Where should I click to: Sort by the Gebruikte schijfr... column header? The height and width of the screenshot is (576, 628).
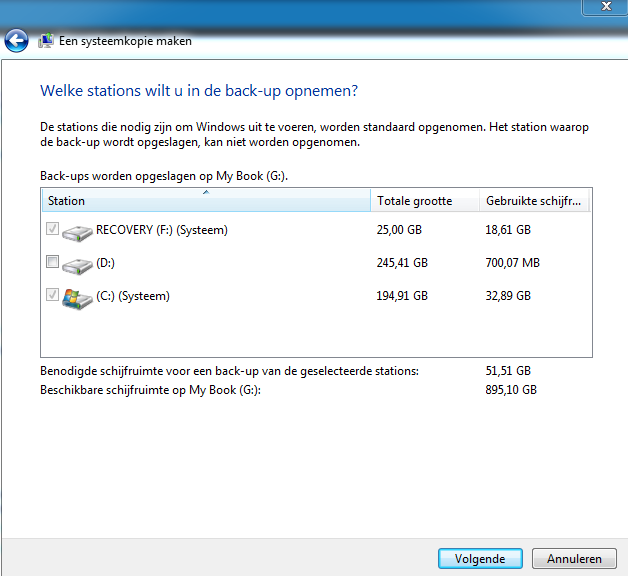[x=534, y=201]
